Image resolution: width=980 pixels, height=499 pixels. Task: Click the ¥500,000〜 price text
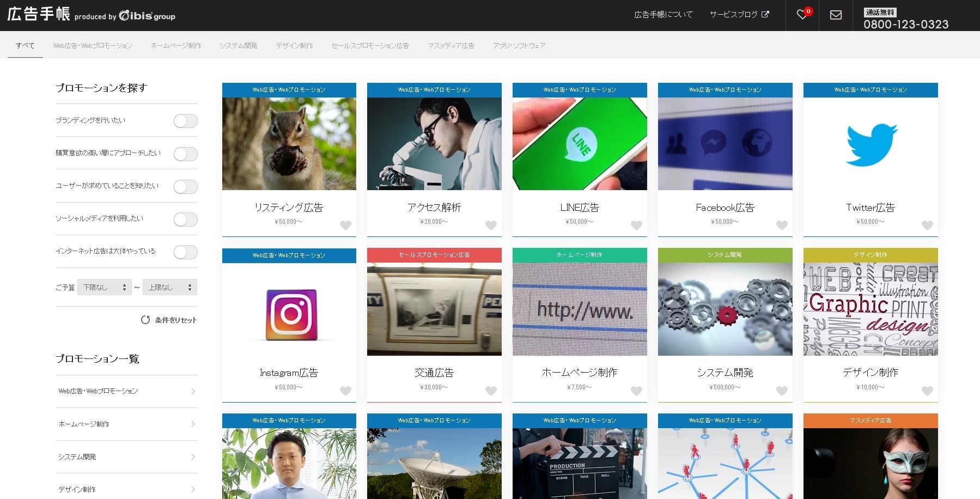point(725,387)
